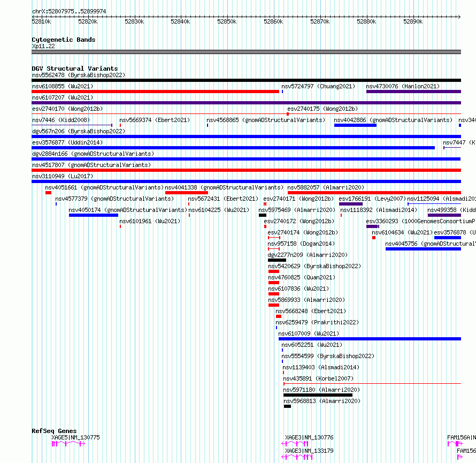The height and width of the screenshot is (463, 476).
Task: Select the XAGE3 NM_130776 gene glyph
Action: tap(295, 444)
